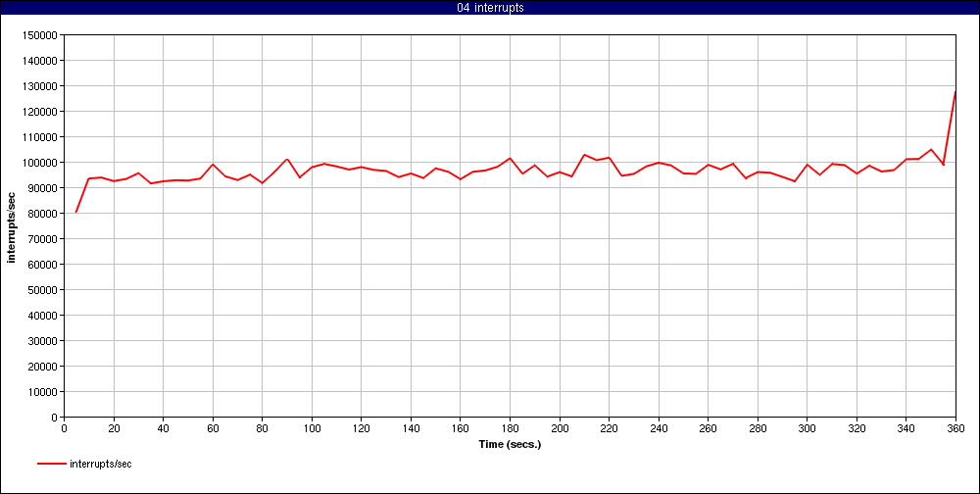Click the y-axis label 80000

tap(42, 214)
